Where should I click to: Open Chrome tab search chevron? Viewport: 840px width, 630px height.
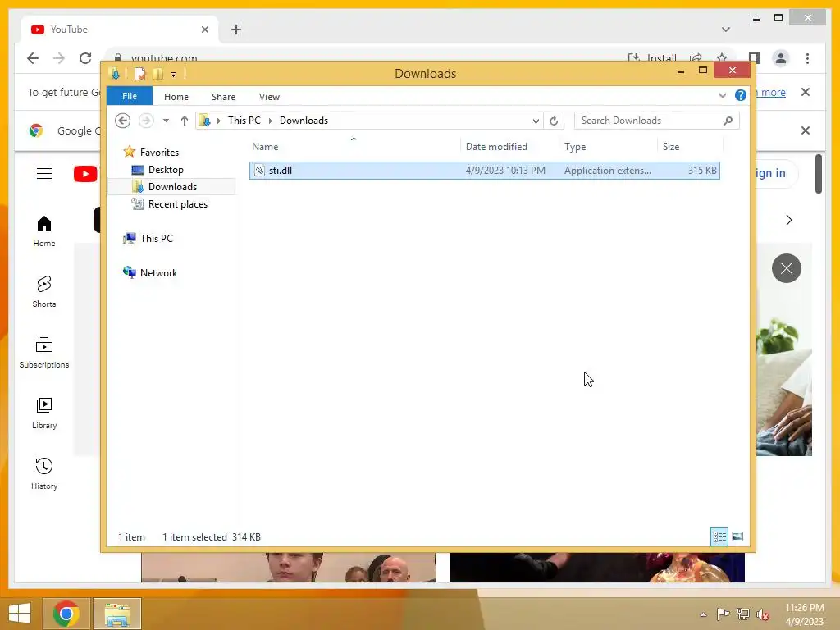[x=725, y=30]
